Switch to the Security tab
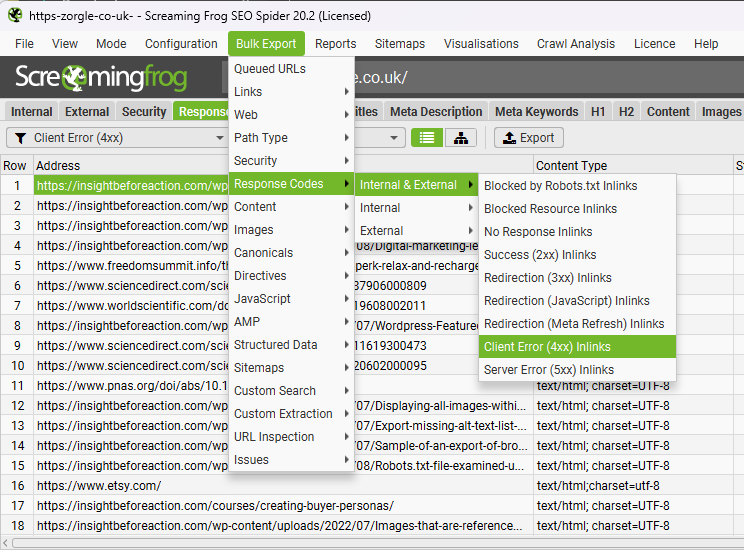Image resolution: width=744 pixels, height=558 pixels. pyautogui.click(x=144, y=112)
